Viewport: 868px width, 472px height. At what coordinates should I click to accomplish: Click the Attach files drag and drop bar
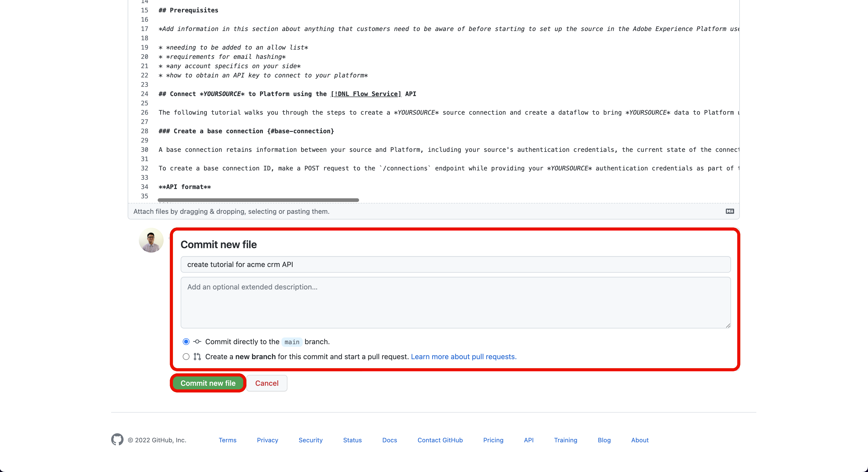tap(404, 211)
